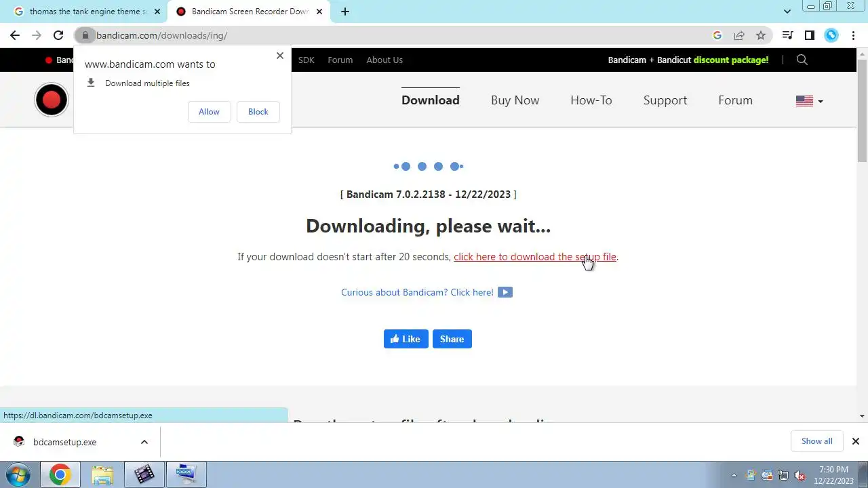
Task: Open the Forum main nav item
Action: point(736,100)
